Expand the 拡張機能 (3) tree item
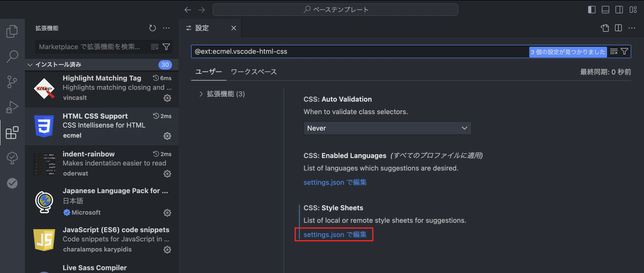Image resolution: width=644 pixels, height=273 pixels. tap(223, 94)
